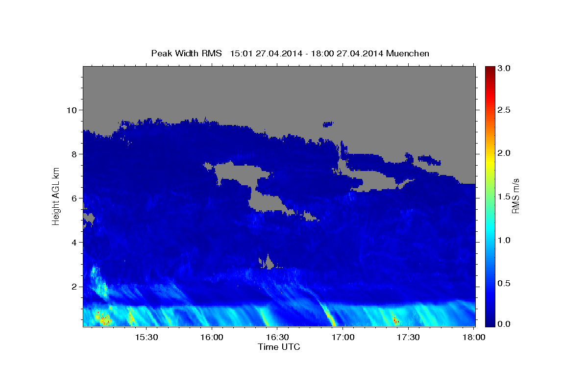
Task: Click the colorbar value 0.5
Action: (505, 283)
